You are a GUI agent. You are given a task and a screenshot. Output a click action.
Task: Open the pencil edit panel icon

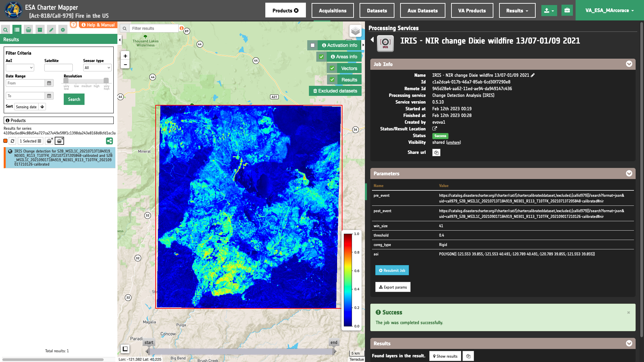(x=51, y=30)
